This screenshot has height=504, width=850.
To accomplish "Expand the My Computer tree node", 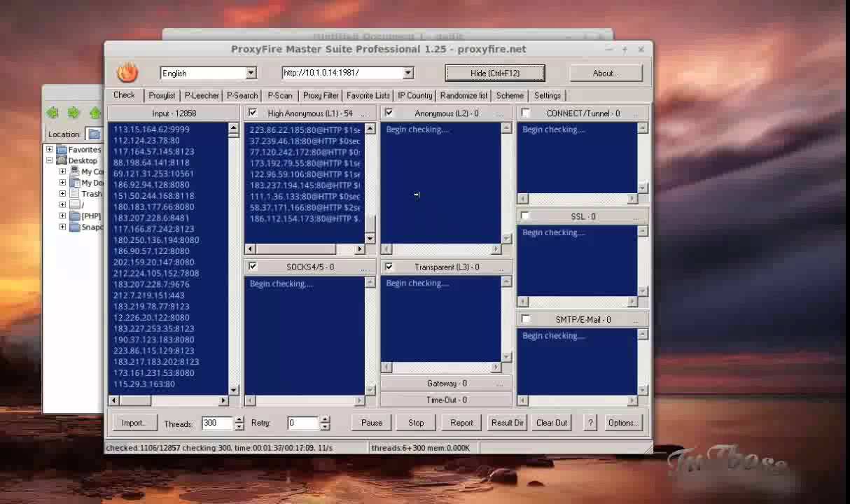I will 63,171.
